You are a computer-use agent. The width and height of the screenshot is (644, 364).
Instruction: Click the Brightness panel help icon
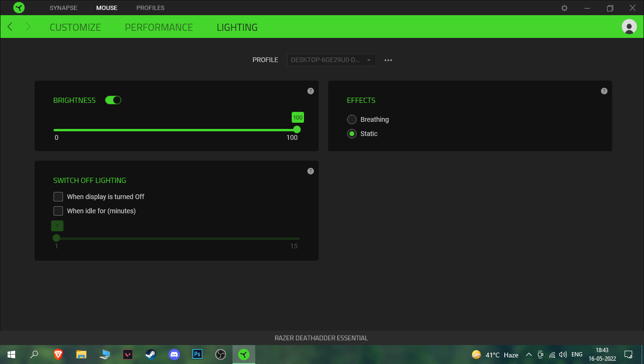pos(311,91)
